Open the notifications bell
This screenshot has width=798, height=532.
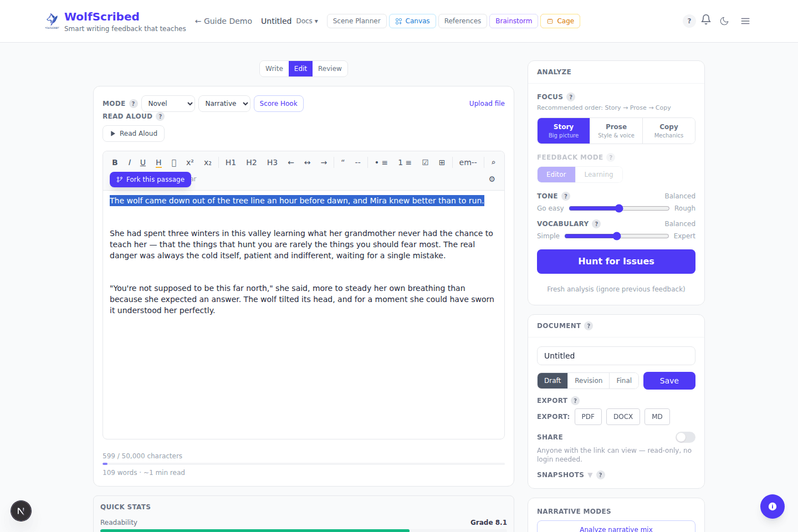coord(706,20)
